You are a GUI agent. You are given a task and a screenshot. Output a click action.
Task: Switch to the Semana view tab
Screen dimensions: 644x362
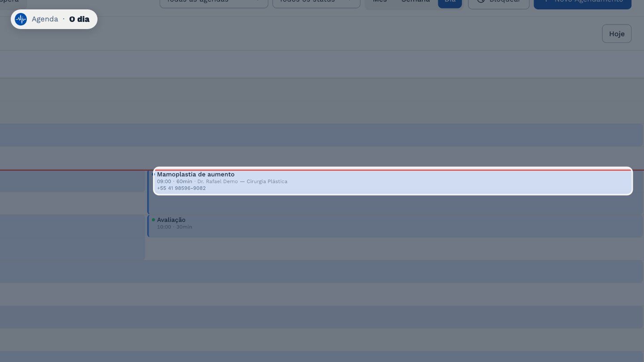[415, 2]
